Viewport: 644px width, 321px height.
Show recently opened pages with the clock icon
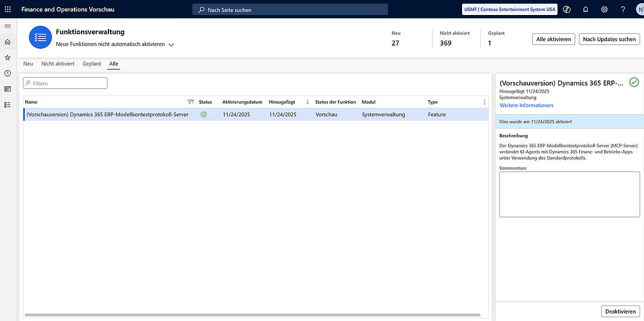pos(8,73)
